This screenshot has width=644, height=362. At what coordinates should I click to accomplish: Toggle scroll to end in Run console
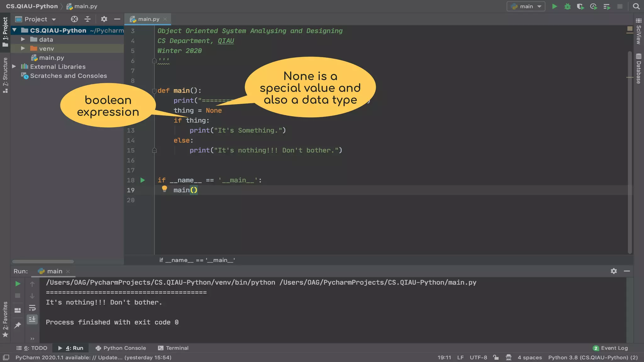(32, 320)
